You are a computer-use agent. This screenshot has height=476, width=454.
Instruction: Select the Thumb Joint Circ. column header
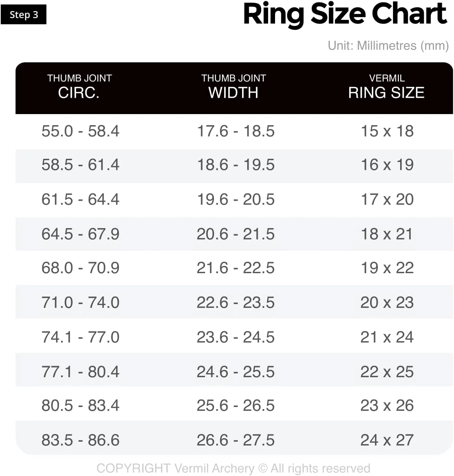point(79,87)
